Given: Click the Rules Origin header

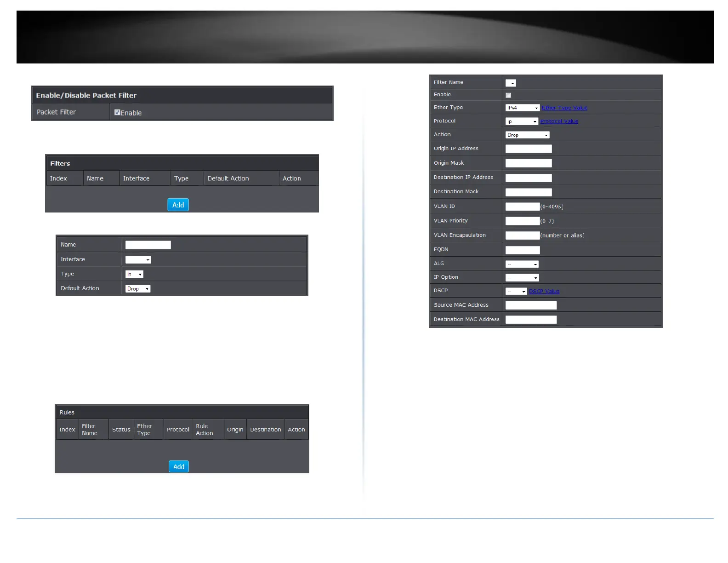Looking at the screenshot, I should pyautogui.click(x=235, y=430).
